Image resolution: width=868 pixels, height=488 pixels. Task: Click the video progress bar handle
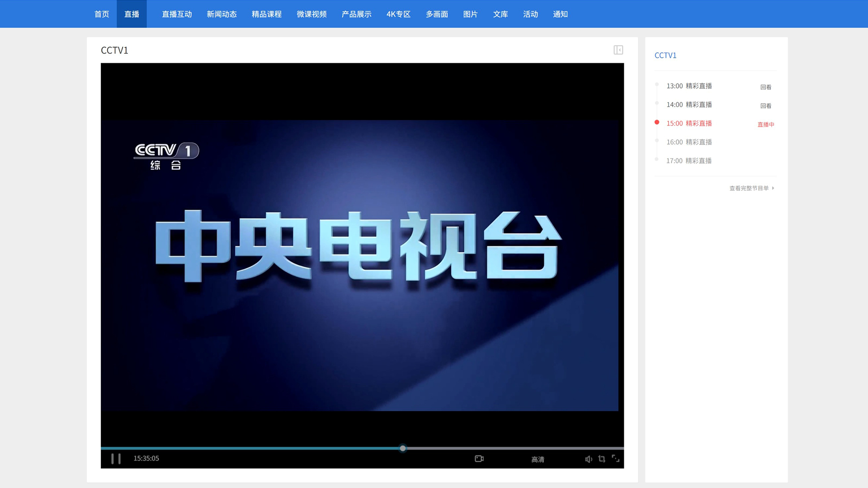tap(402, 448)
